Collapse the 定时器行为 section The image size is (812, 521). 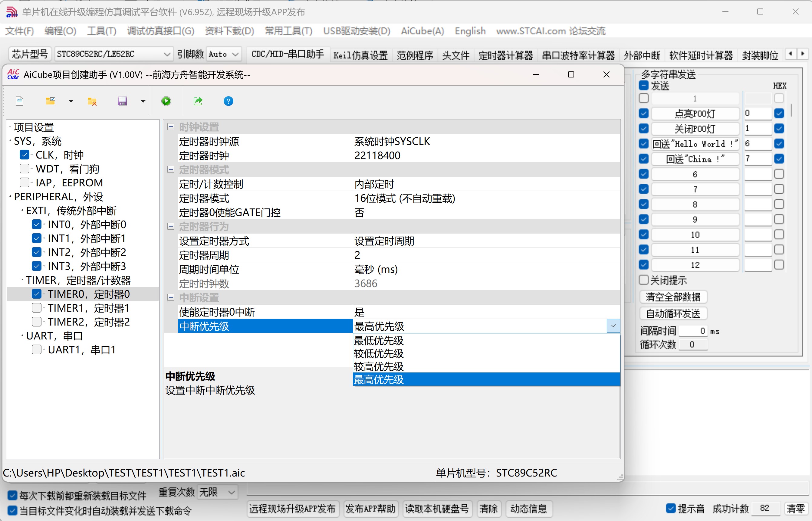(x=171, y=226)
